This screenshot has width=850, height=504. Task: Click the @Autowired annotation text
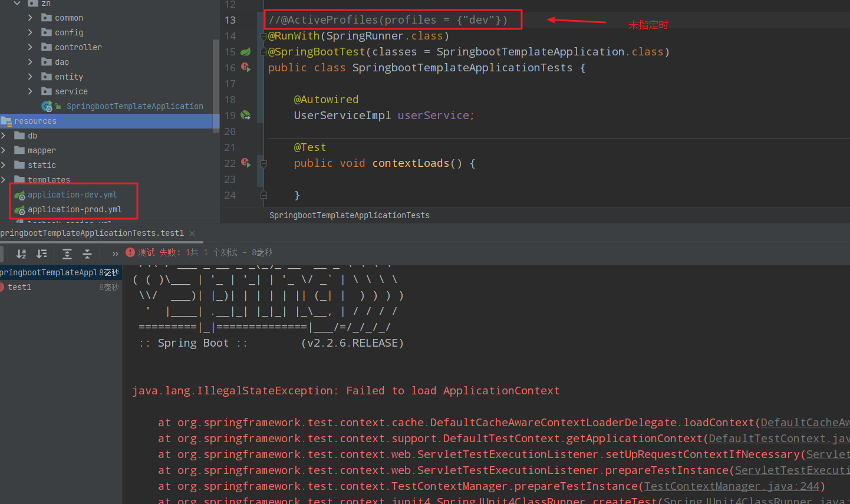click(x=326, y=100)
